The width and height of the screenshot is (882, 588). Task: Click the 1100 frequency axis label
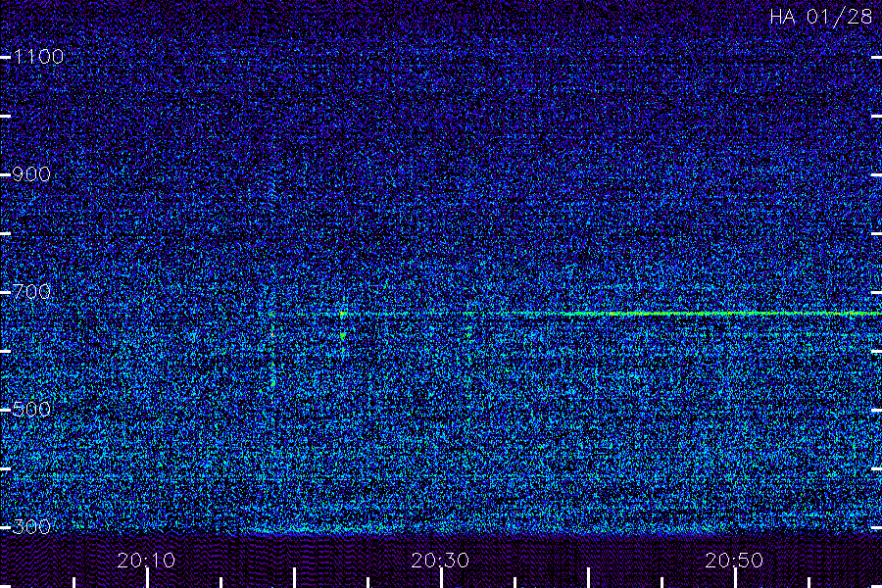tap(38, 57)
